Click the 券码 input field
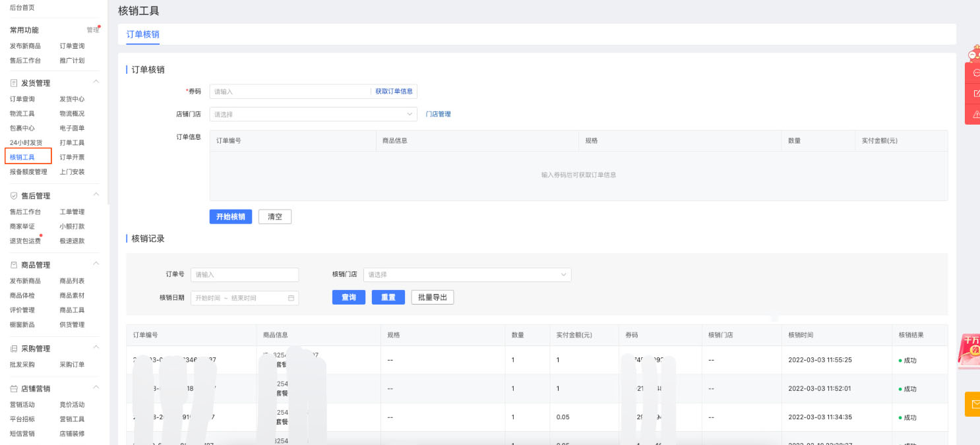This screenshot has width=980, height=445. 290,92
